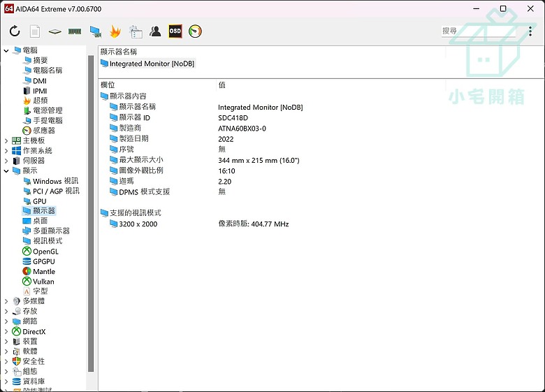Expand the 存放 tree node
Screen dimensions: 545x392
(6, 312)
